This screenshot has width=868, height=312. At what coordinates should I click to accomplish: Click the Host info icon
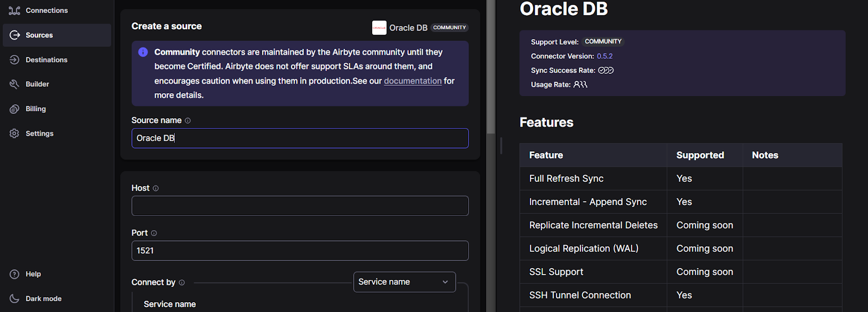(x=156, y=188)
